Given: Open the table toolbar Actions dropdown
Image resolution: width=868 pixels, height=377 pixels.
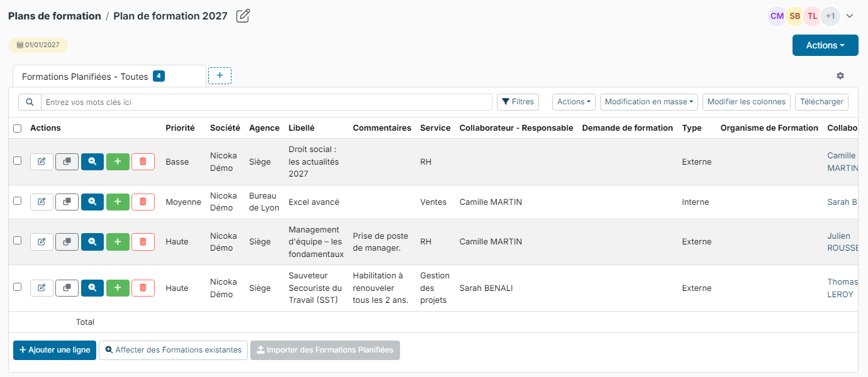Looking at the screenshot, I should coord(574,102).
